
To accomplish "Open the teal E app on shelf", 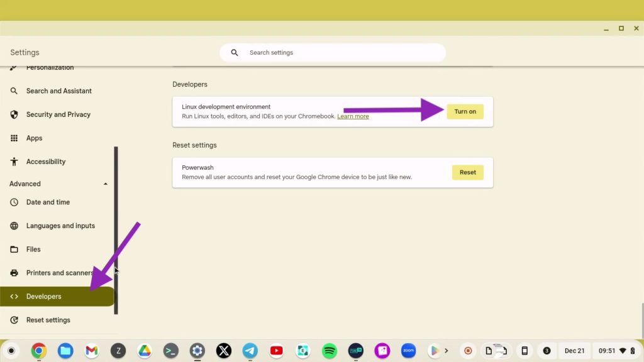I will point(303,351).
